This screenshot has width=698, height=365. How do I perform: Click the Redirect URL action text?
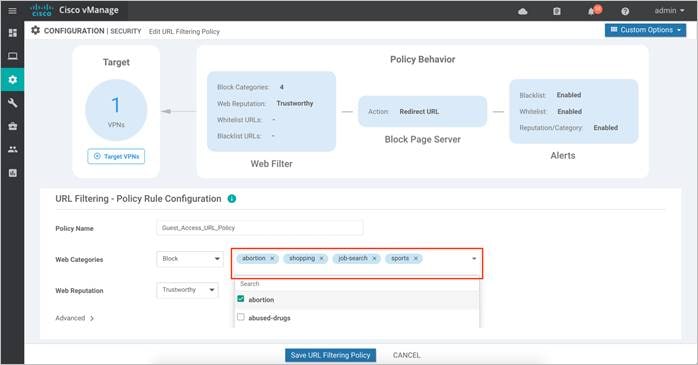[x=419, y=112]
